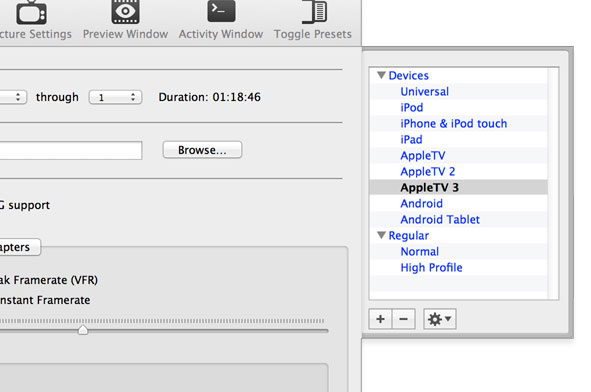Click the quality slider handle
The height and width of the screenshot is (392, 591).
click(x=83, y=330)
